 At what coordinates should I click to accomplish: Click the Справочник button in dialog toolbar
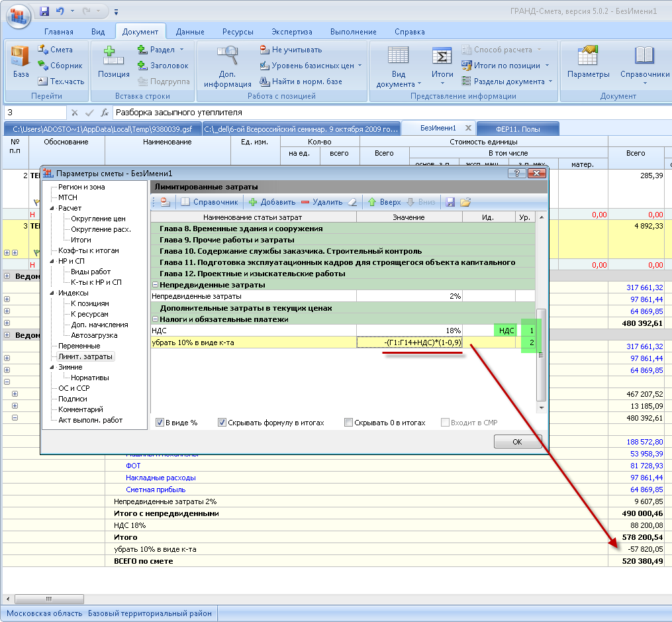pyautogui.click(x=210, y=202)
